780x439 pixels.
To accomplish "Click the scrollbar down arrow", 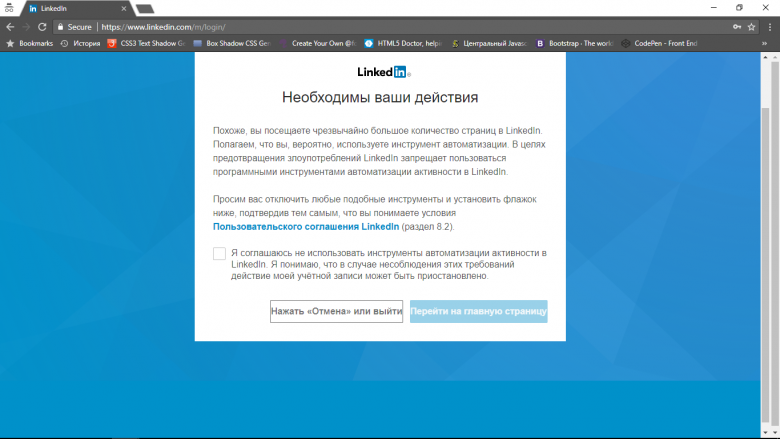I will (766, 434).
